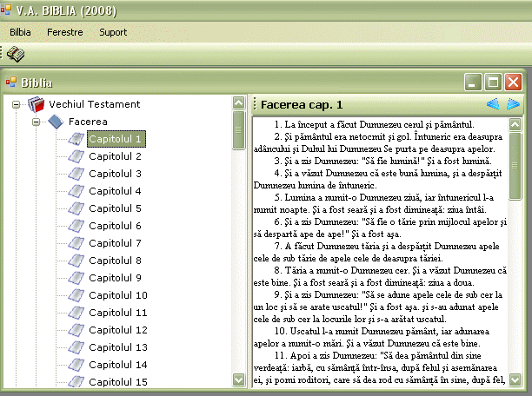This screenshot has height=396, width=532.
Task: Open Capitolul 11 from chapter list
Action: point(118,313)
